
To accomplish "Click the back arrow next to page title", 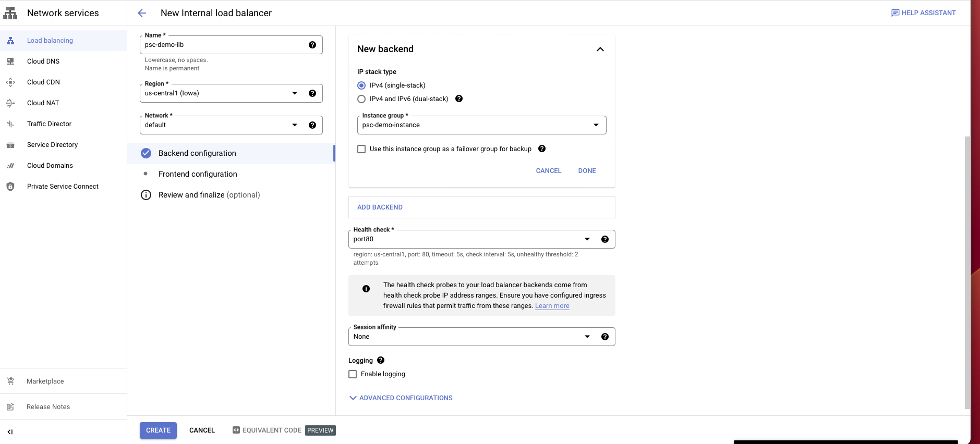I will click(142, 13).
